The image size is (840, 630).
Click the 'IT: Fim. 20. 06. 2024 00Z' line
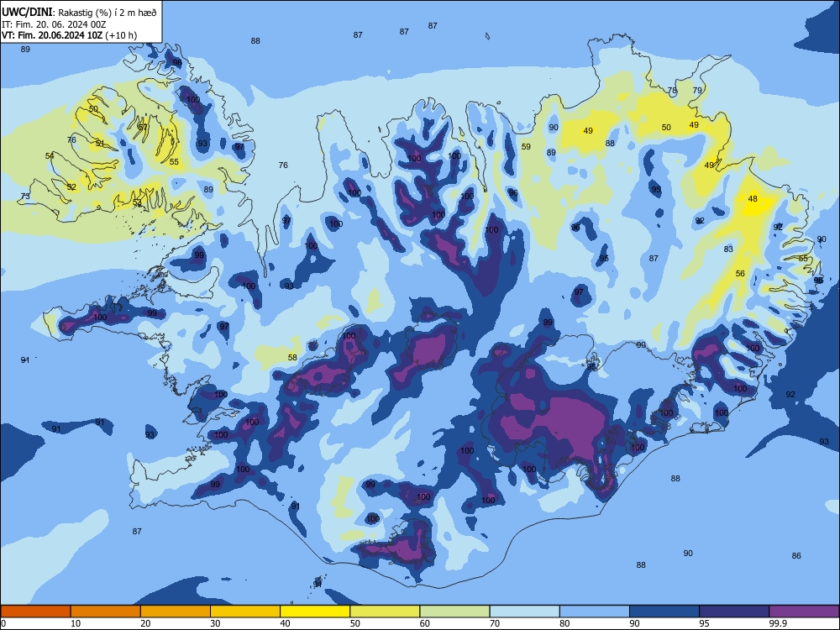(x=54, y=24)
